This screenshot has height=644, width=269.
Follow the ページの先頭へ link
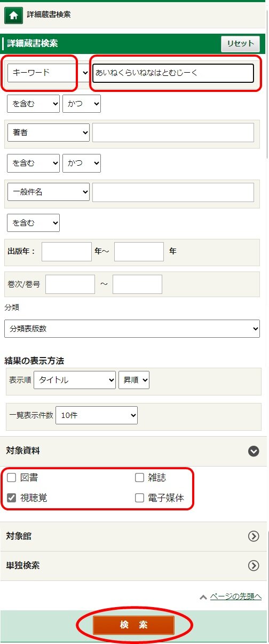pyautogui.click(x=235, y=596)
